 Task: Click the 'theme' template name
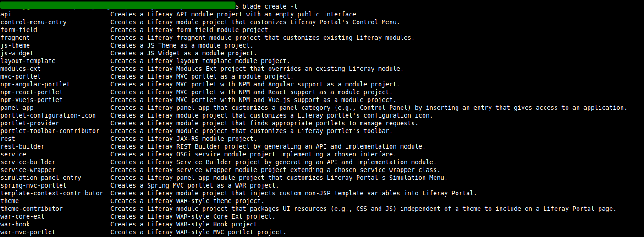point(10,201)
